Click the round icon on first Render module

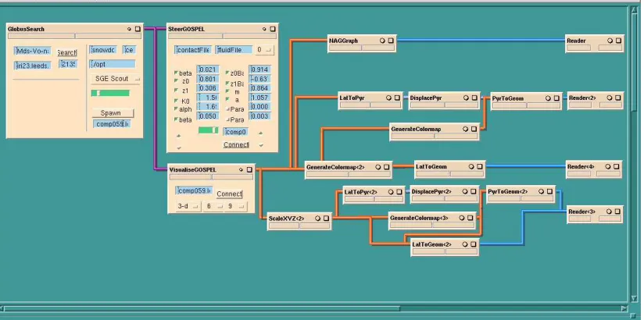point(610,41)
